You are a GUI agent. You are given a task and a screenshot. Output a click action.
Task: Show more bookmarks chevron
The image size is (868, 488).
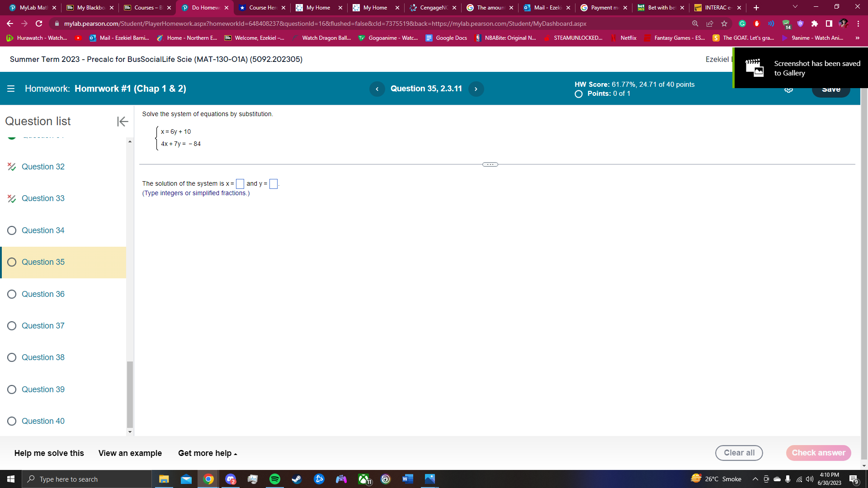click(857, 38)
